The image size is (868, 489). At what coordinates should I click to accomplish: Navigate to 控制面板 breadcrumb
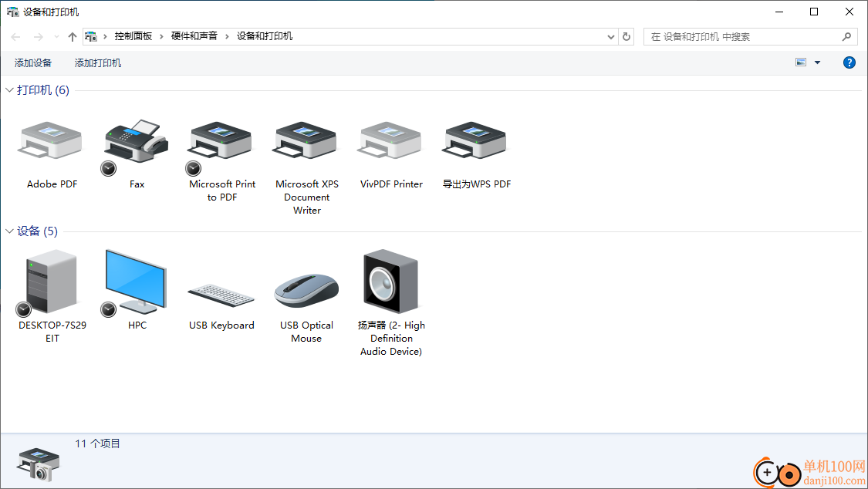pyautogui.click(x=133, y=36)
